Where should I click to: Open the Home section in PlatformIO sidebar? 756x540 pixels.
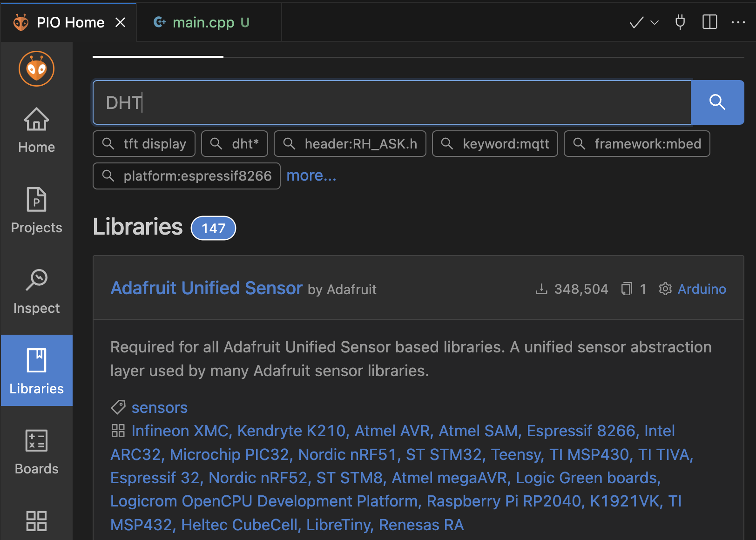(36, 130)
